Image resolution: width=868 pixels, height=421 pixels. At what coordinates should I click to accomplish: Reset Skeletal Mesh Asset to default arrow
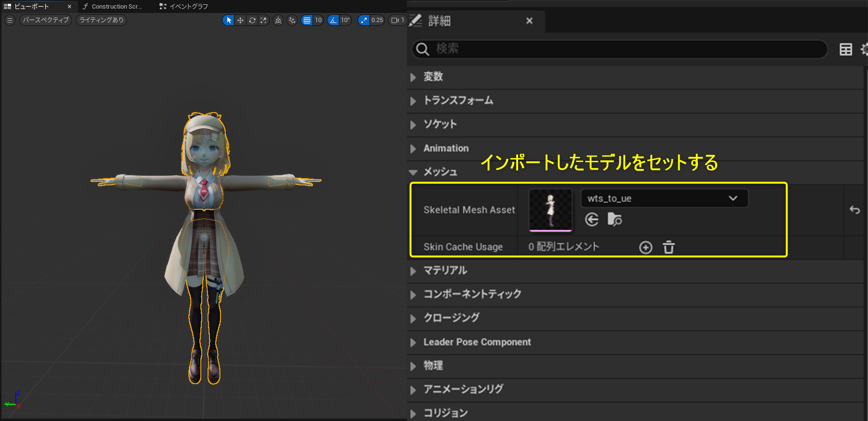(x=855, y=210)
